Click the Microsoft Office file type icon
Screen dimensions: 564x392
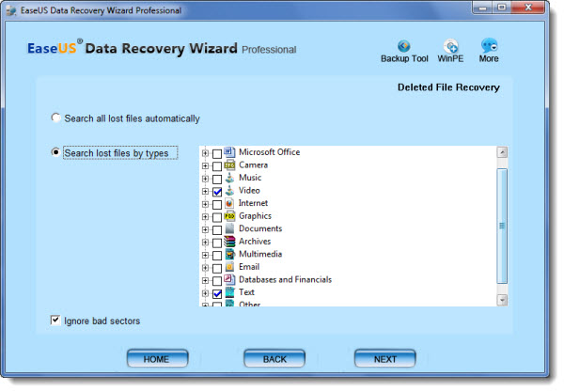coord(229,152)
